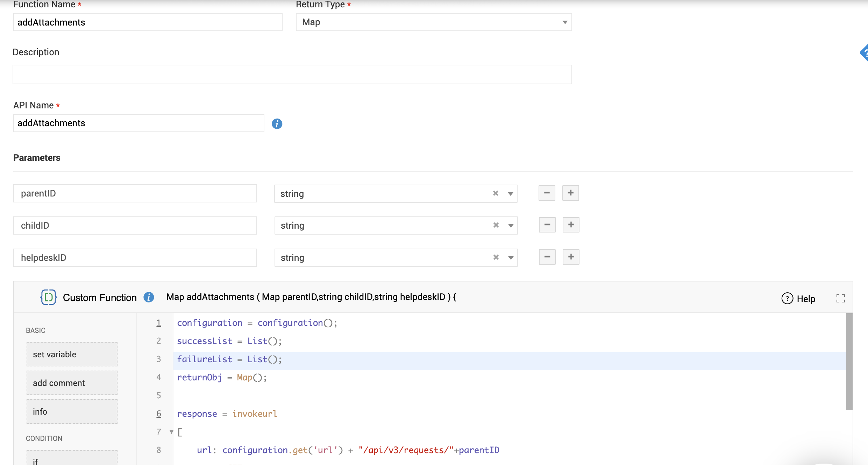Expand the childID type dropdown arrow
This screenshot has height=465, width=868.
click(x=511, y=226)
